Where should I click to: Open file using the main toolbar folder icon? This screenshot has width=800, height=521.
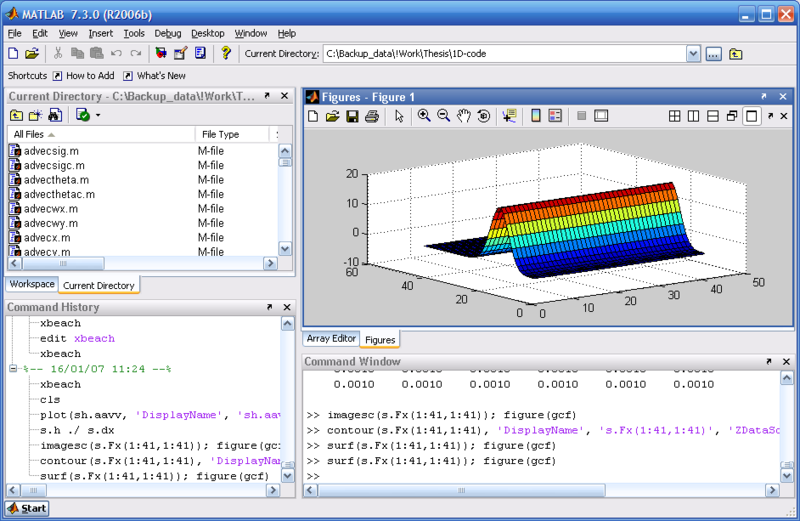32,54
